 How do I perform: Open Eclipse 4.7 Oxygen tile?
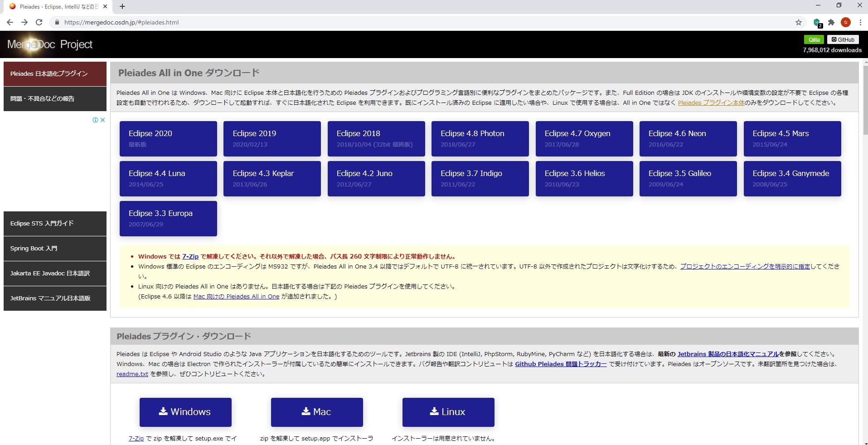coord(584,138)
